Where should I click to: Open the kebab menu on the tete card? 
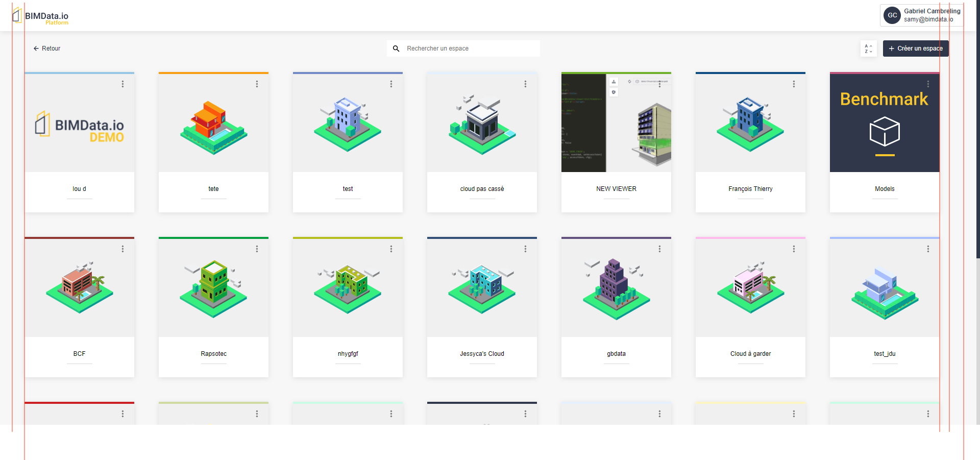point(257,84)
